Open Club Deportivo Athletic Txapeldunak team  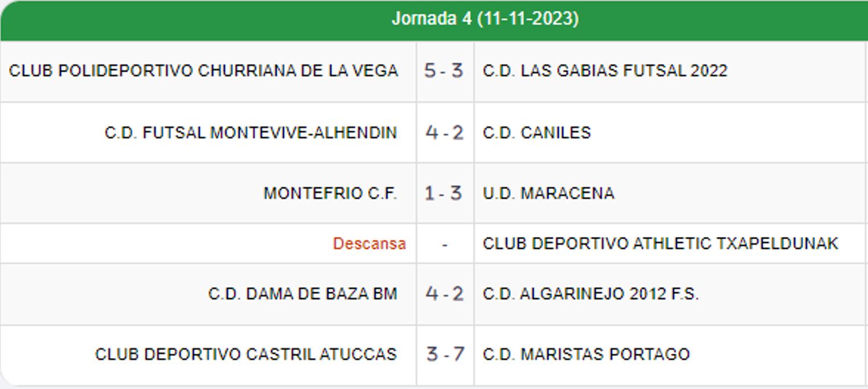(660, 244)
